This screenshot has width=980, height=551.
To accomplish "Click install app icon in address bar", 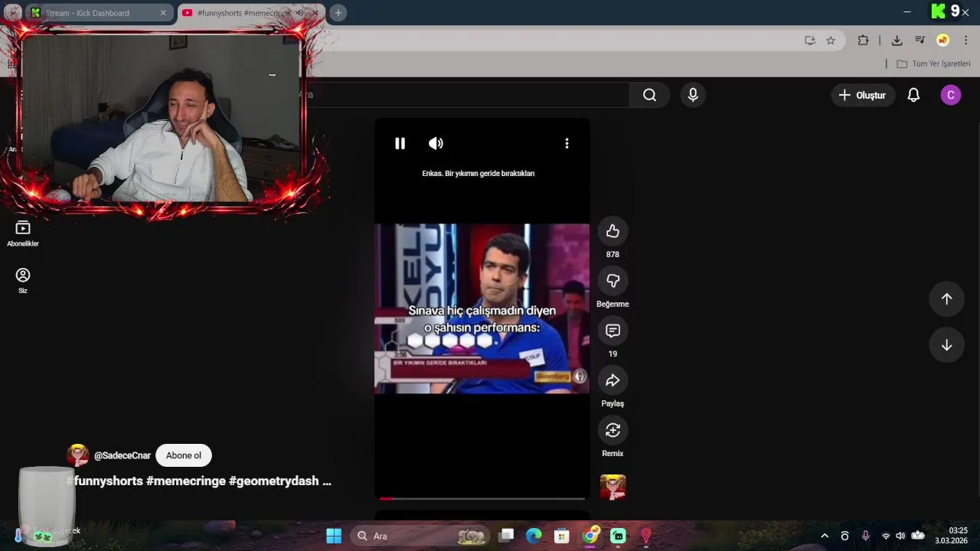I will click(x=810, y=41).
